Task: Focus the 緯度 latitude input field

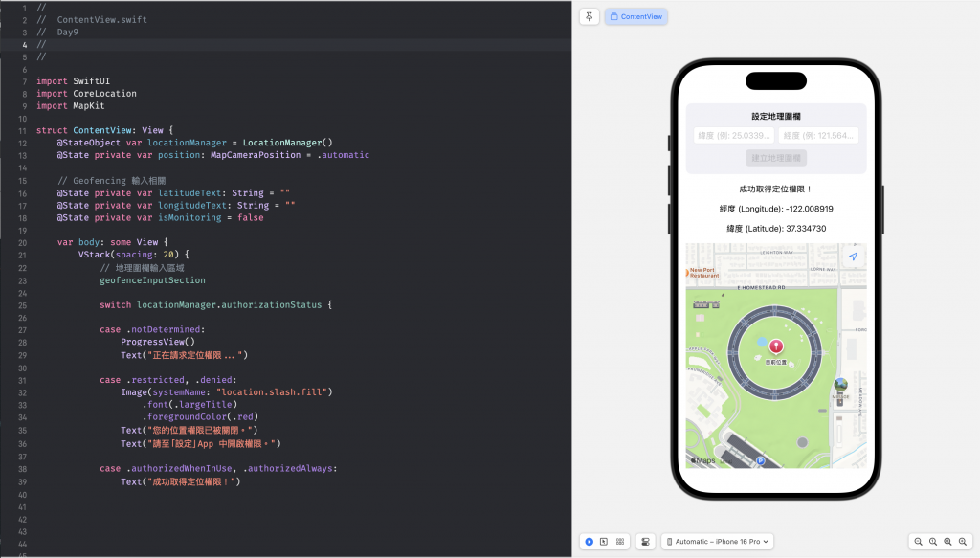Action: 734,136
